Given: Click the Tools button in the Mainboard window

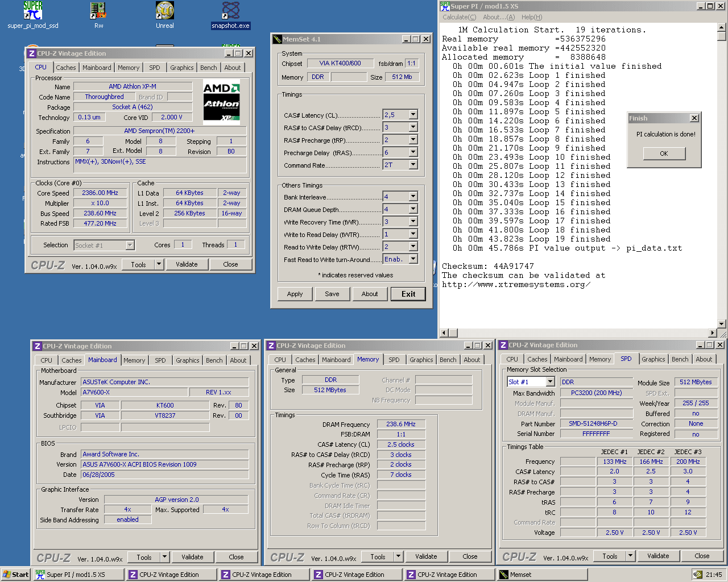Looking at the screenshot, I should tap(144, 557).
